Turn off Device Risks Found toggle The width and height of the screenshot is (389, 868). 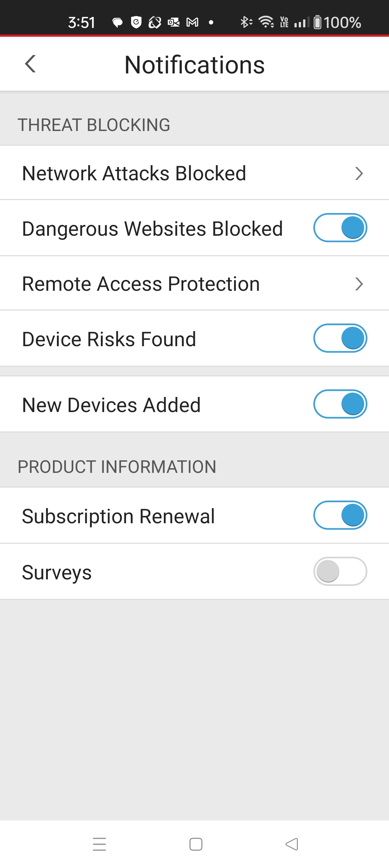[x=340, y=338]
